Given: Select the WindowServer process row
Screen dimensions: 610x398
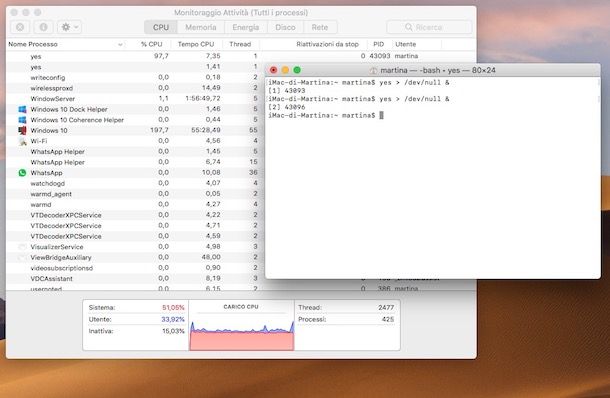Looking at the screenshot, I should [135, 98].
